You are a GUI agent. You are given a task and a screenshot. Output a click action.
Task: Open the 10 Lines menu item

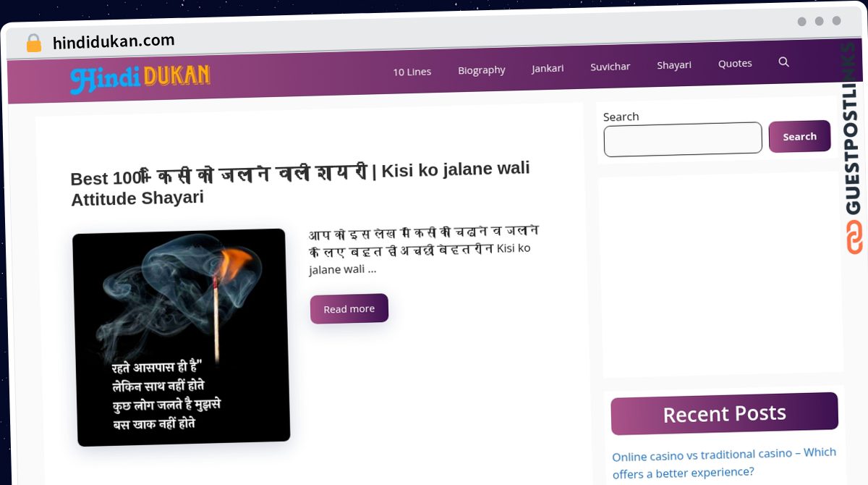412,72
